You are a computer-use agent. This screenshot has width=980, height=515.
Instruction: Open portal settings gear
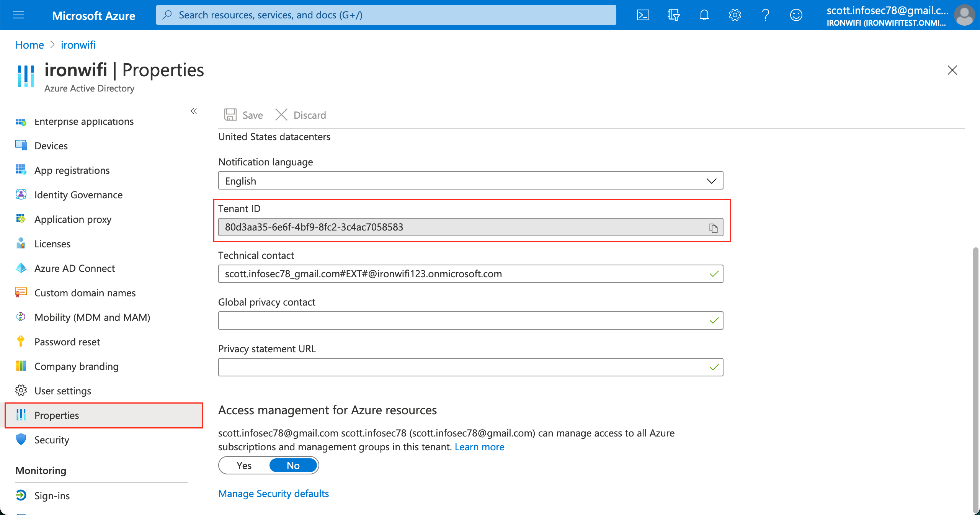[x=734, y=15]
